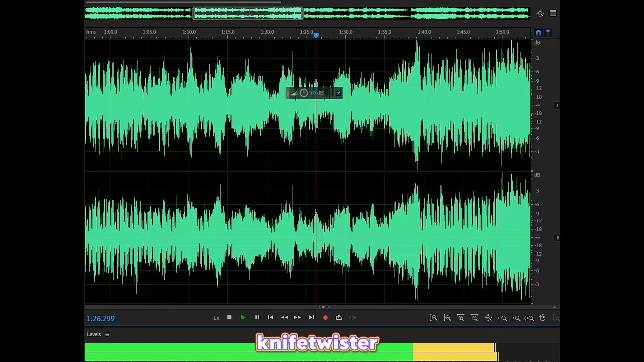Click the overview navigator selection range
The height and width of the screenshot is (362, 644).
(x=248, y=14)
